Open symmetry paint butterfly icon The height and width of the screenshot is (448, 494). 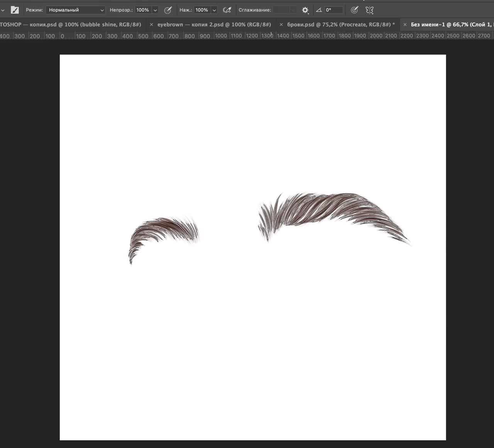(369, 10)
